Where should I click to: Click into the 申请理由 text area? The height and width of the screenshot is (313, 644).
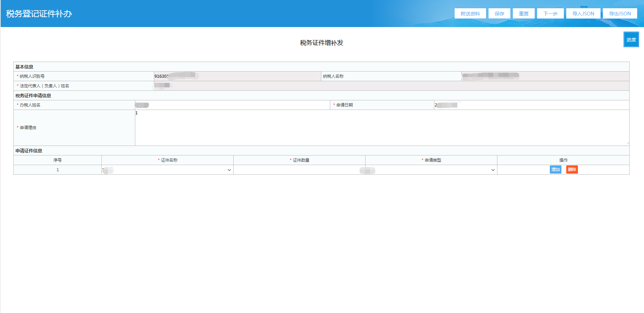point(382,128)
